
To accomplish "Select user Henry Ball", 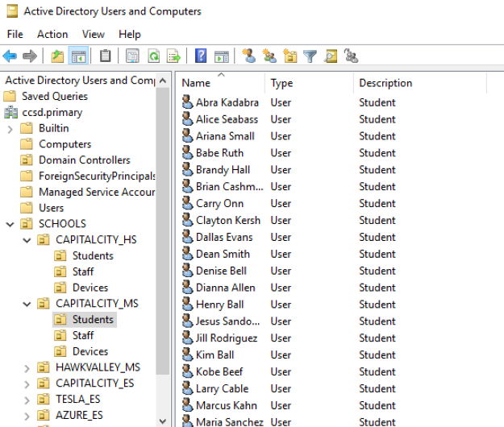I will pyautogui.click(x=219, y=305).
